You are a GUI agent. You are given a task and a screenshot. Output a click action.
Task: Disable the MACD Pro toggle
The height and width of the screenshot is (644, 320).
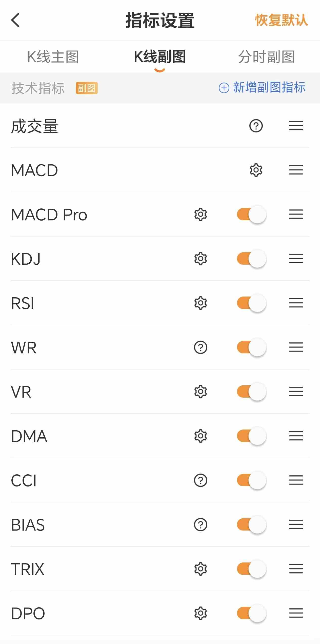[x=251, y=214]
